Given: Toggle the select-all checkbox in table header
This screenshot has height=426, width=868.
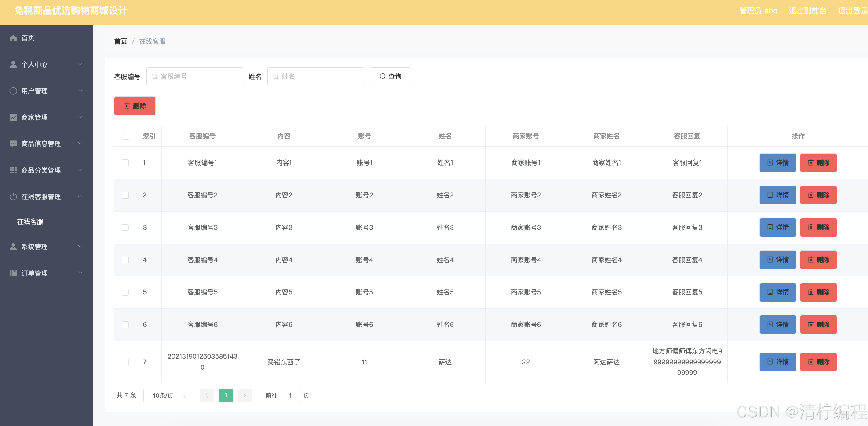Looking at the screenshot, I should coord(126,136).
